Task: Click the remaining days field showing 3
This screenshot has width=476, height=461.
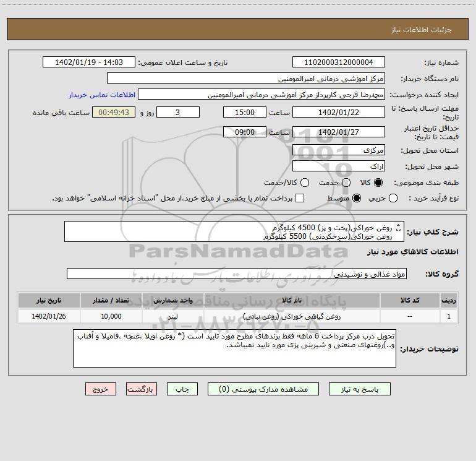Action: [178, 112]
